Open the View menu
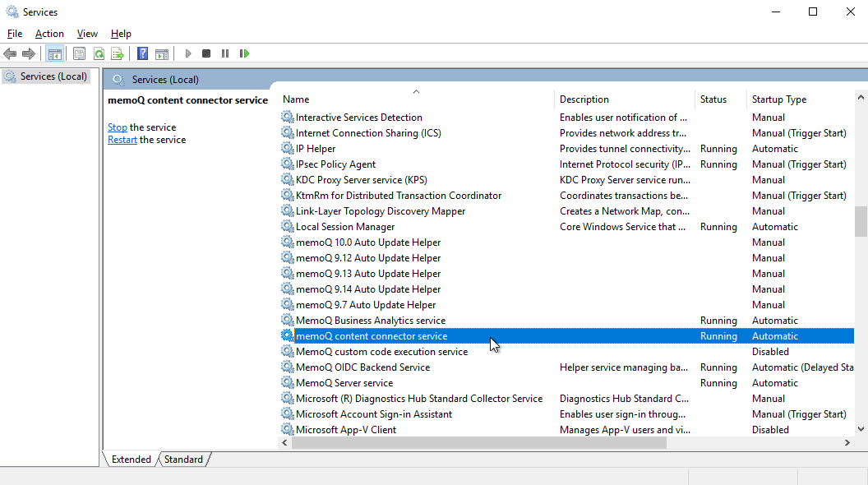The image size is (868, 485). (87, 34)
